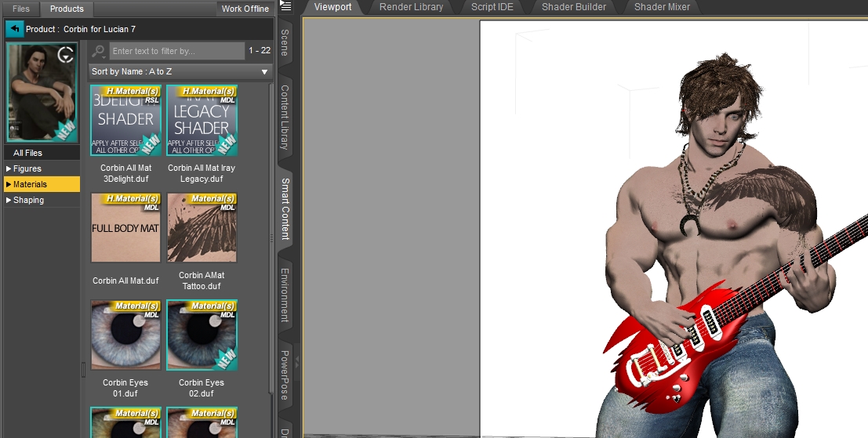The width and height of the screenshot is (868, 438).
Task: Select the Shaping category label
Action: point(28,201)
